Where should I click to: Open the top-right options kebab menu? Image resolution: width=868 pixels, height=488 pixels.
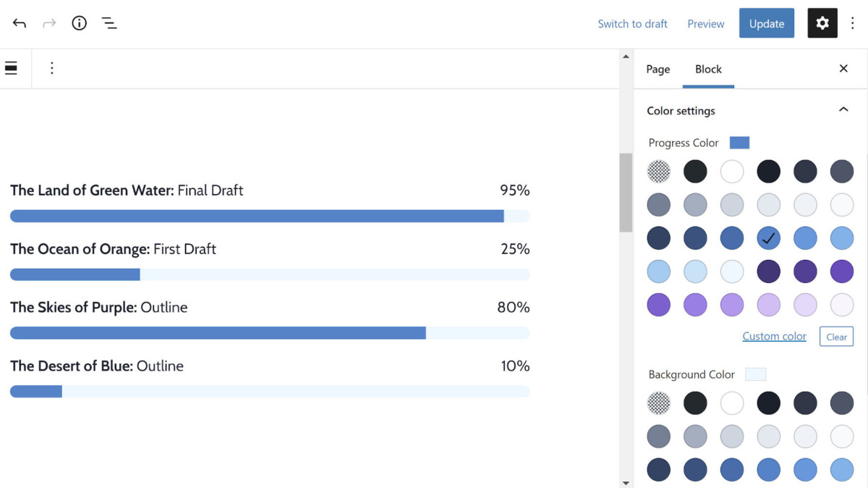pyautogui.click(x=853, y=23)
